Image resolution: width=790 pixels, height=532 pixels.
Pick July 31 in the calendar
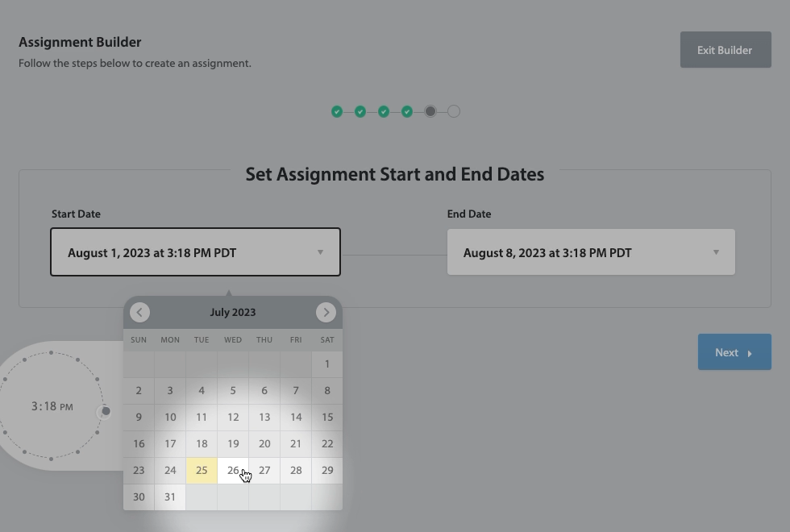(x=170, y=497)
